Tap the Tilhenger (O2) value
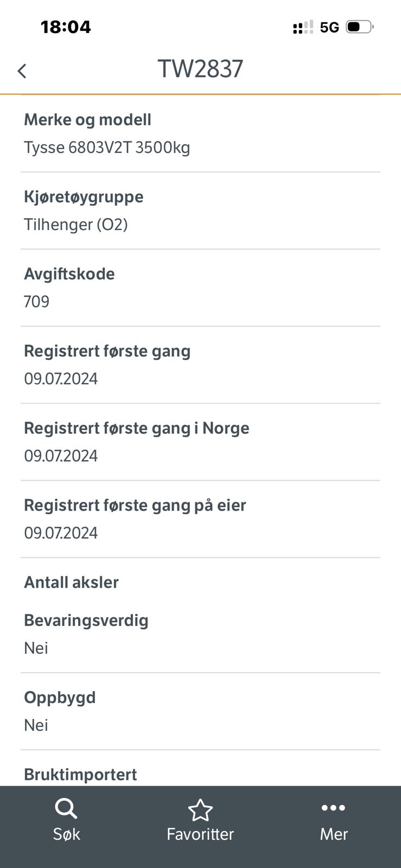 76,225
